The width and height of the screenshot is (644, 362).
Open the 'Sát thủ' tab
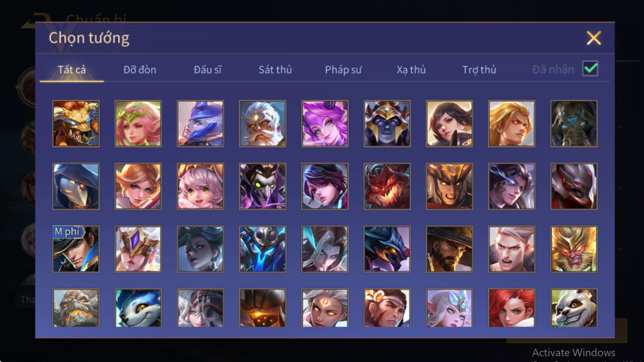pyautogui.click(x=275, y=70)
